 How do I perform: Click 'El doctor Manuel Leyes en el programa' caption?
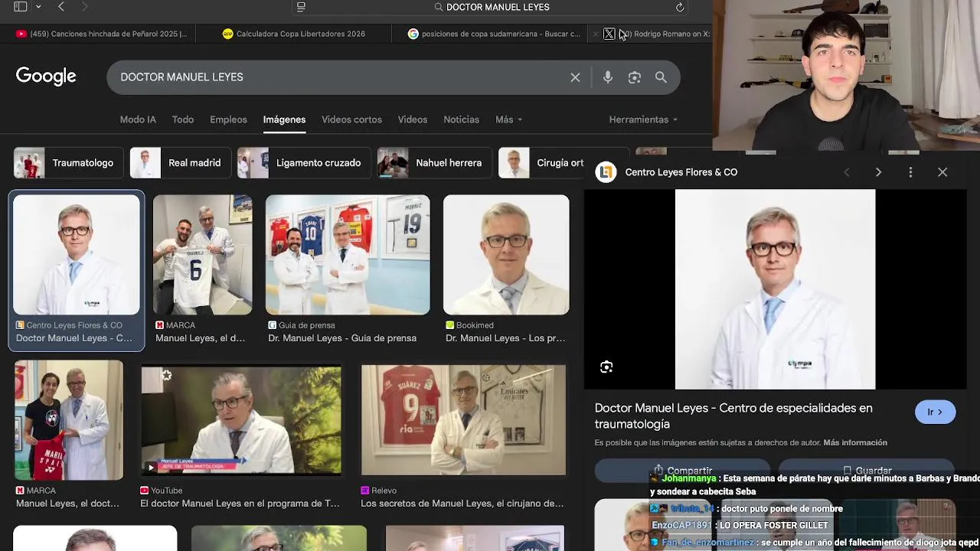click(x=240, y=504)
